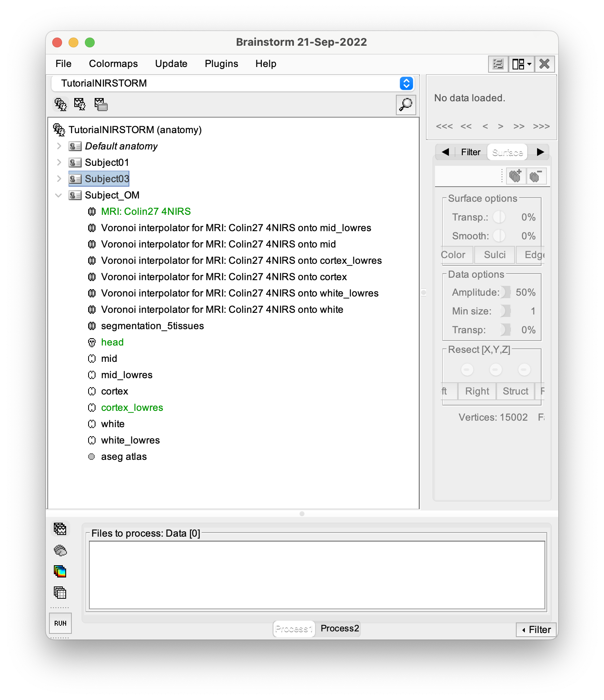Switch to functional data by subjects view
Image resolution: width=604 pixels, height=700 pixels.
[80, 105]
